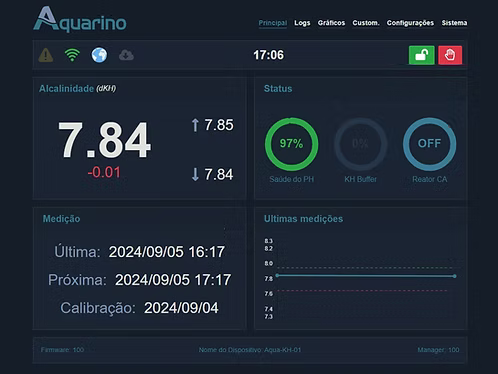
Task: Click the Medição panel heading
Action: [61, 219]
